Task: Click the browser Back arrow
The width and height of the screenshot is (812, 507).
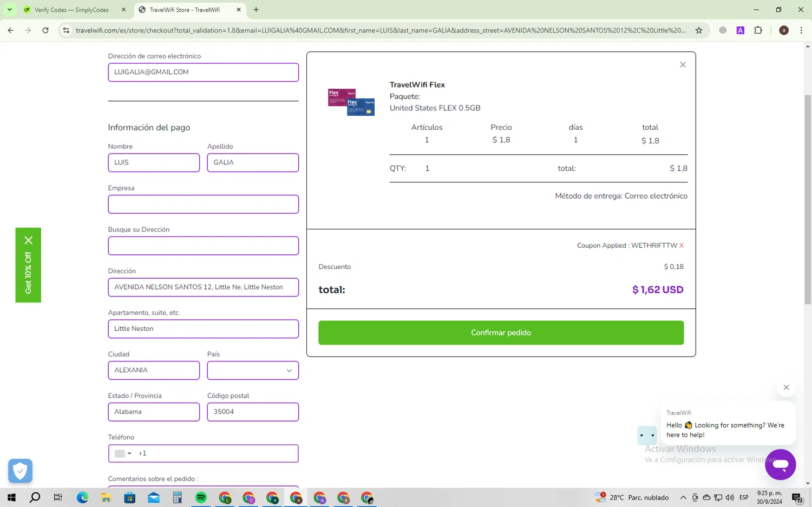Action: [x=11, y=30]
